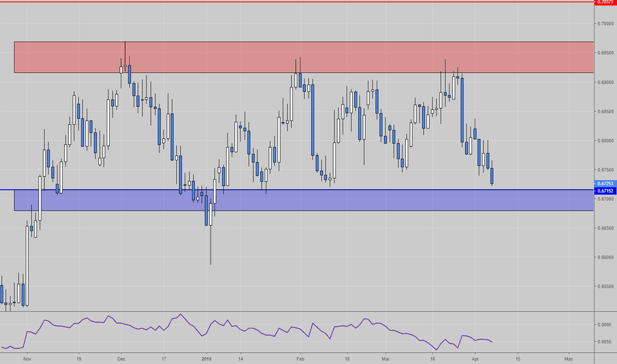
Task: Select the red resistance zone rectangle
Action: point(304,57)
